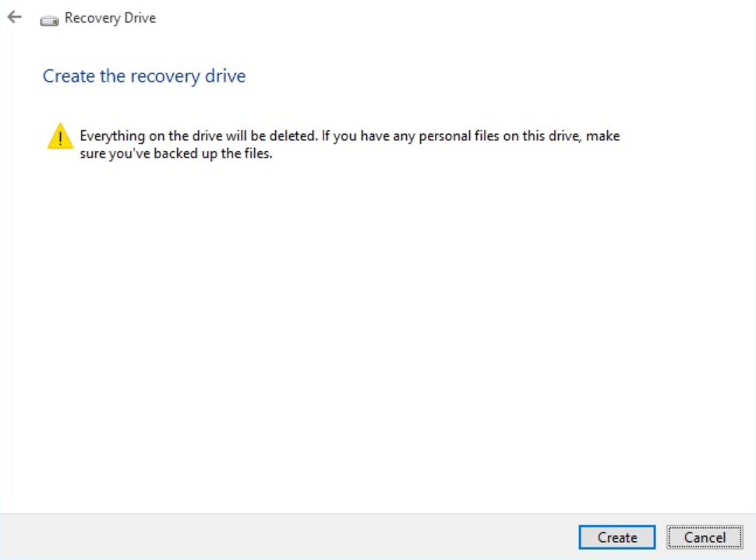756x560 pixels.
Task: Click the phrase 'backed up the files'
Action: tap(214, 153)
